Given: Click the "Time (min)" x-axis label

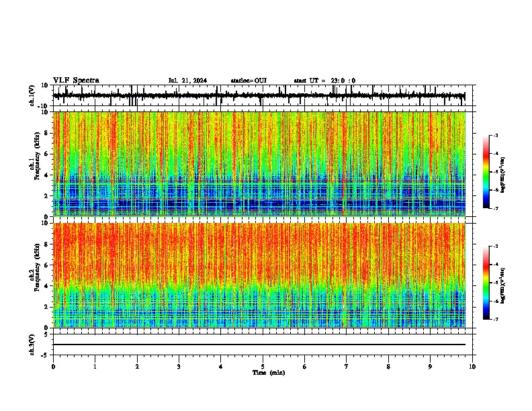Looking at the screenshot, I should click(x=269, y=373).
